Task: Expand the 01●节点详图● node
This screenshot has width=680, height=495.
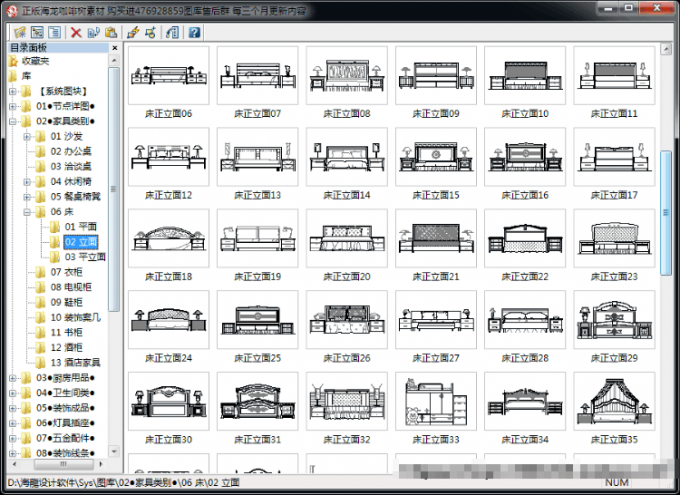Action: pos(13,106)
